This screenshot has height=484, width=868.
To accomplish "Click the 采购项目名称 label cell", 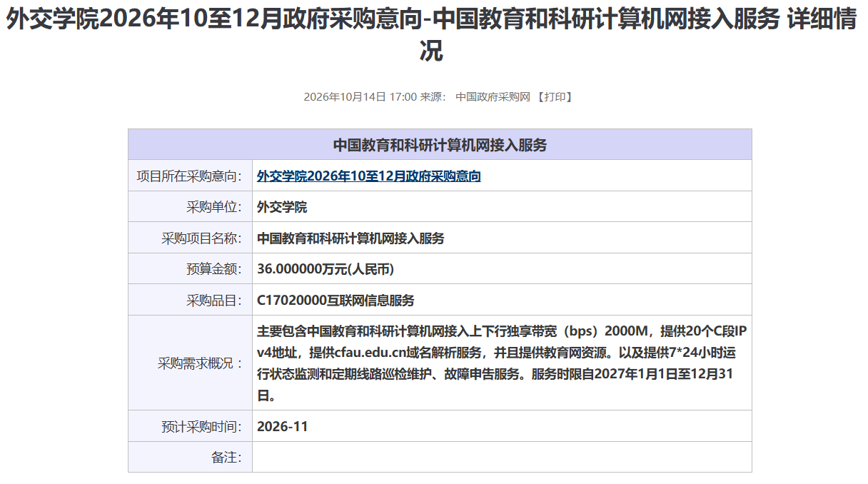I will pyautogui.click(x=190, y=238).
